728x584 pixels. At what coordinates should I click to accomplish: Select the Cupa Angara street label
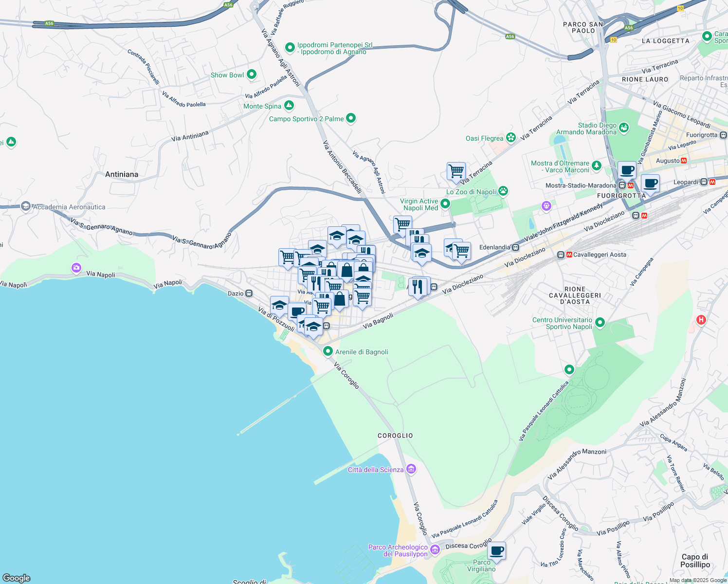coord(673,442)
